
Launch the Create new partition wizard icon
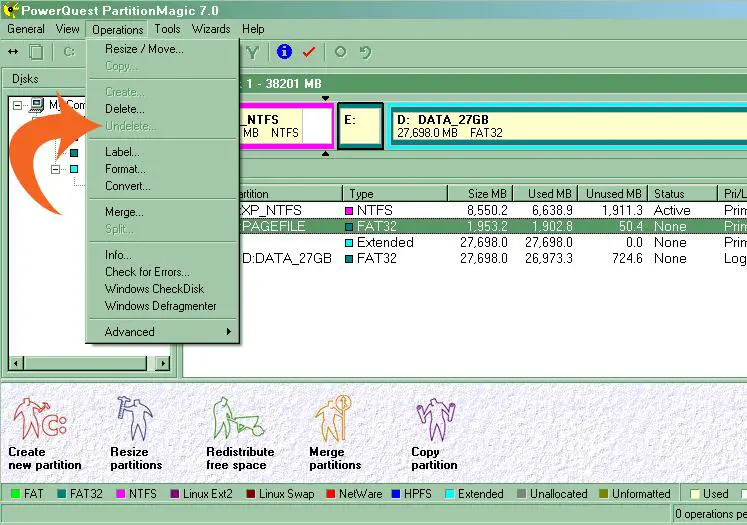pyautogui.click(x=40, y=420)
